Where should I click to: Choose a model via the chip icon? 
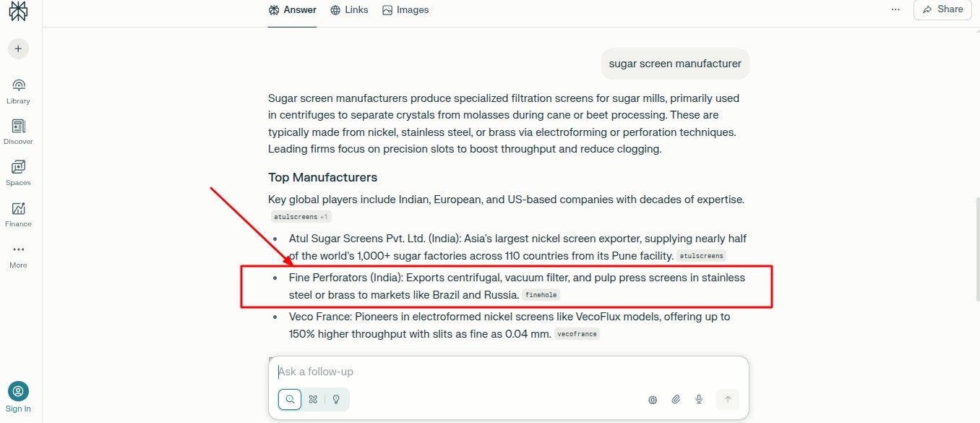653,399
